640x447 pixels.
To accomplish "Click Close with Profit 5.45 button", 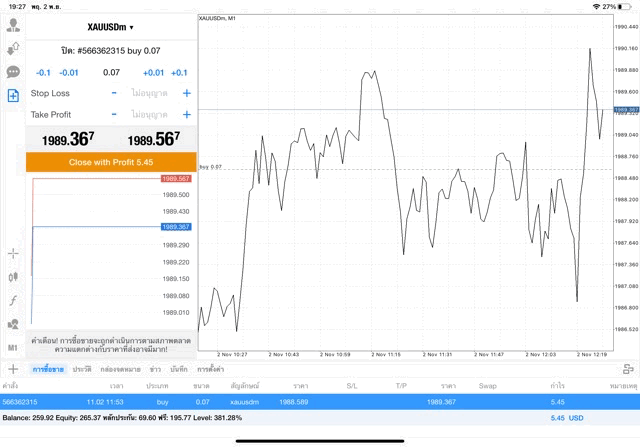I will (111, 162).
